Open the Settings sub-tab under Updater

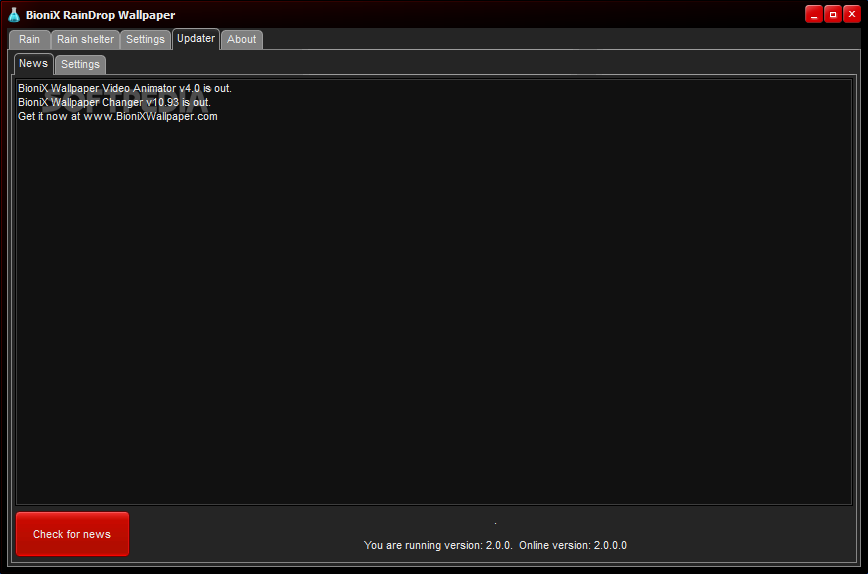click(80, 64)
